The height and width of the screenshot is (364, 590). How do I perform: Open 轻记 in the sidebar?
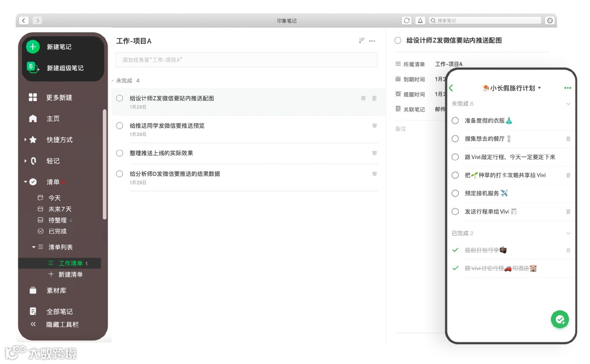52,160
